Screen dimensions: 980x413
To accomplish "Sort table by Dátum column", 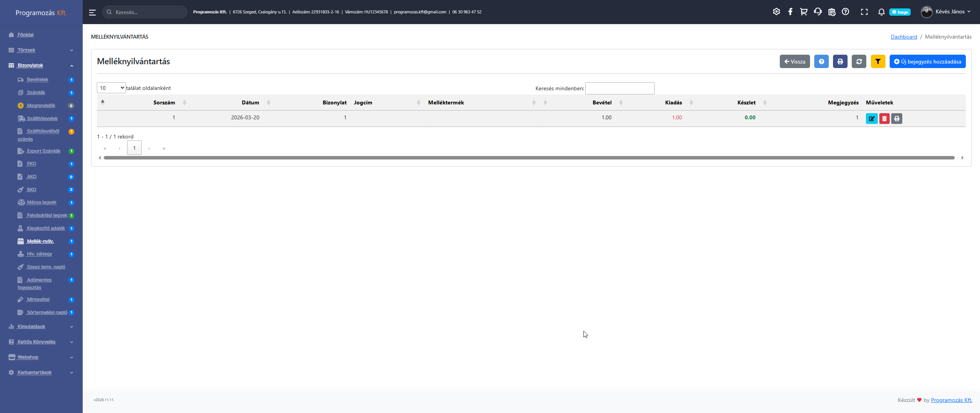I will (x=250, y=102).
